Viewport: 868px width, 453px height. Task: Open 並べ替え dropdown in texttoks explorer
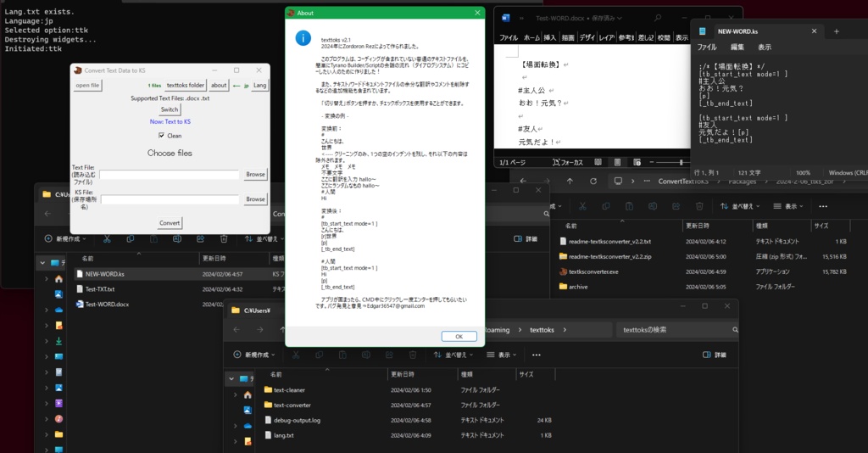[x=453, y=355]
